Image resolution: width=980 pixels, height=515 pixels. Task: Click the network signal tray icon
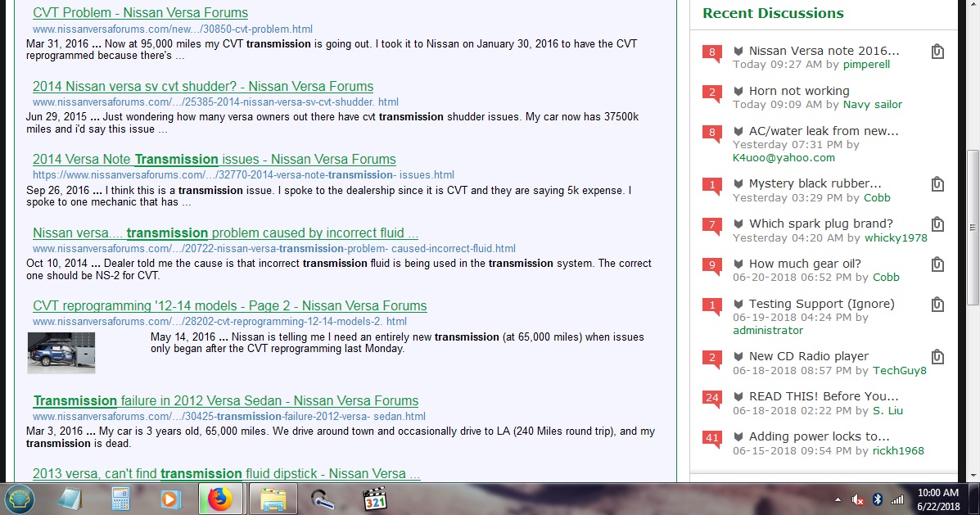coord(897,499)
